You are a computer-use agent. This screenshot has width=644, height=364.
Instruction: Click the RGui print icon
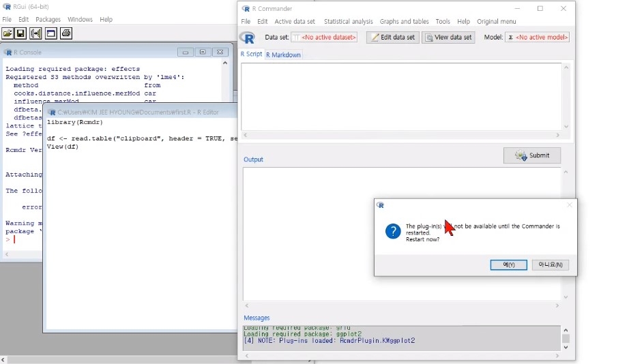[x=66, y=33]
